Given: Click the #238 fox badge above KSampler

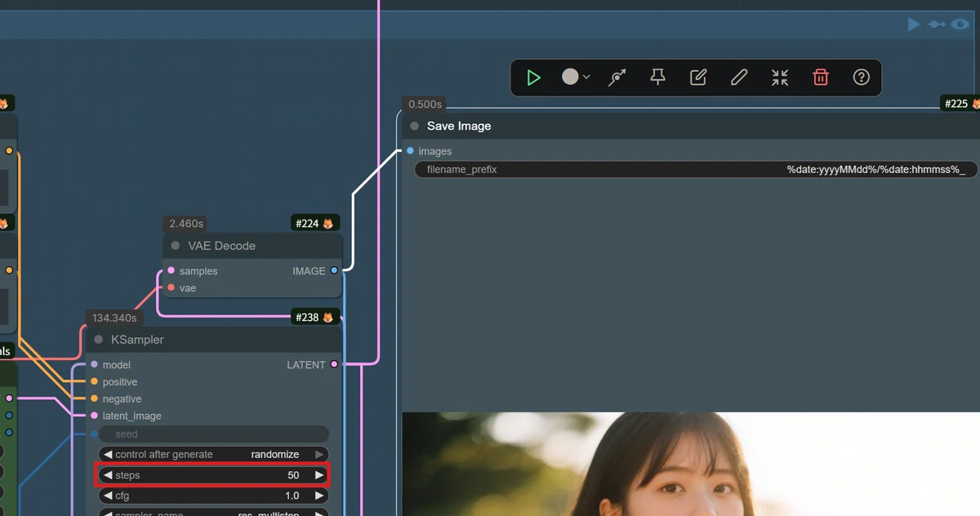Looking at the screenshot, I should (314, 317).
